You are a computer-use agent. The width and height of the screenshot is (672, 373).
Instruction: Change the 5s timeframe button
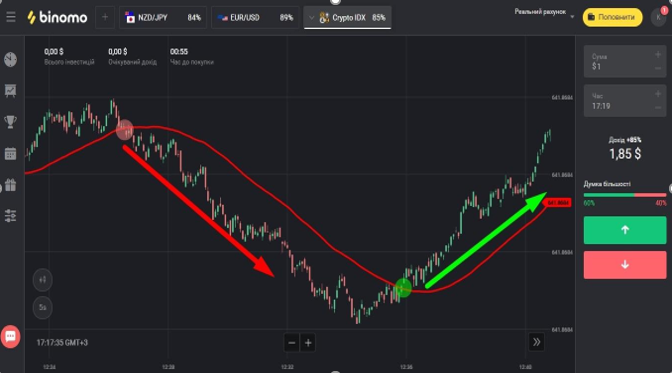[42, 307]
